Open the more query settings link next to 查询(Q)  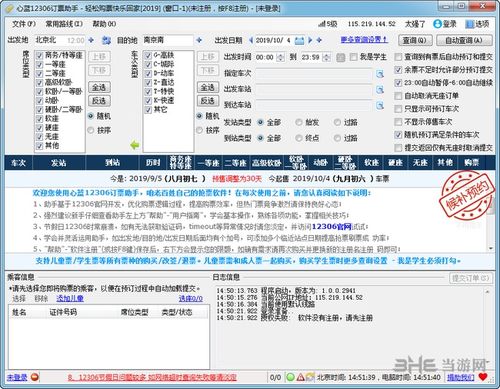pos(364,40)
